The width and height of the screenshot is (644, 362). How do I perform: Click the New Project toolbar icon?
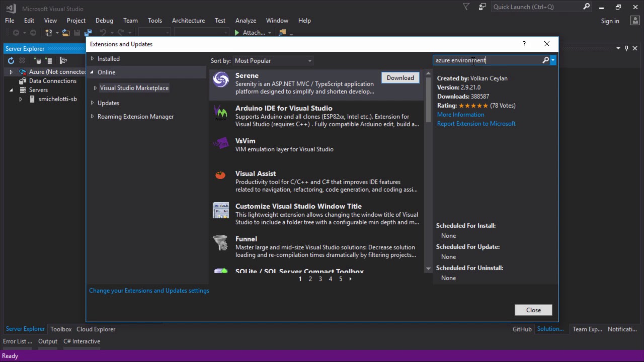49,33
